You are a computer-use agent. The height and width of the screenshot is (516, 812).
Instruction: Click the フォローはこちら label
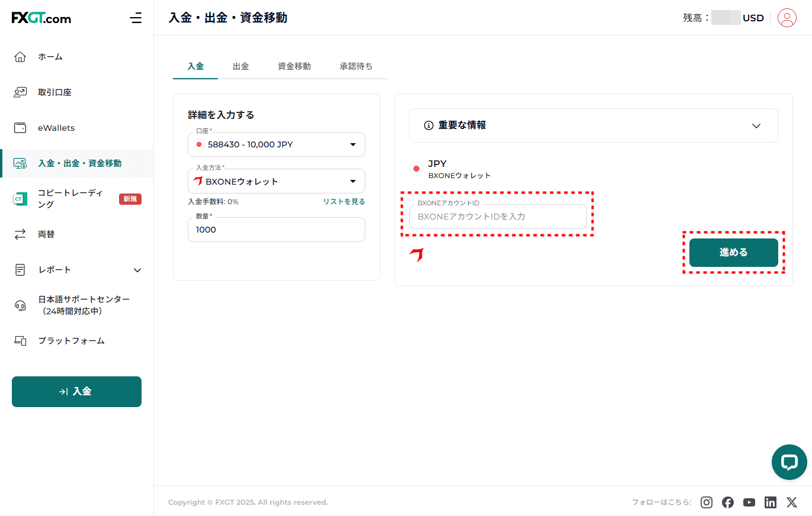pyautogui.click(x=662, y=502)
